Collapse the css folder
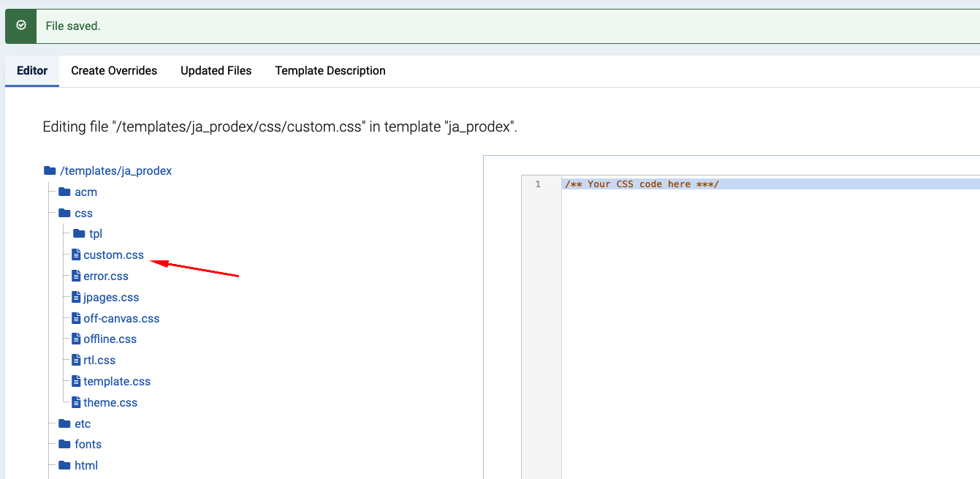This screenshot has width=980, height=479. tap(83, 214)
